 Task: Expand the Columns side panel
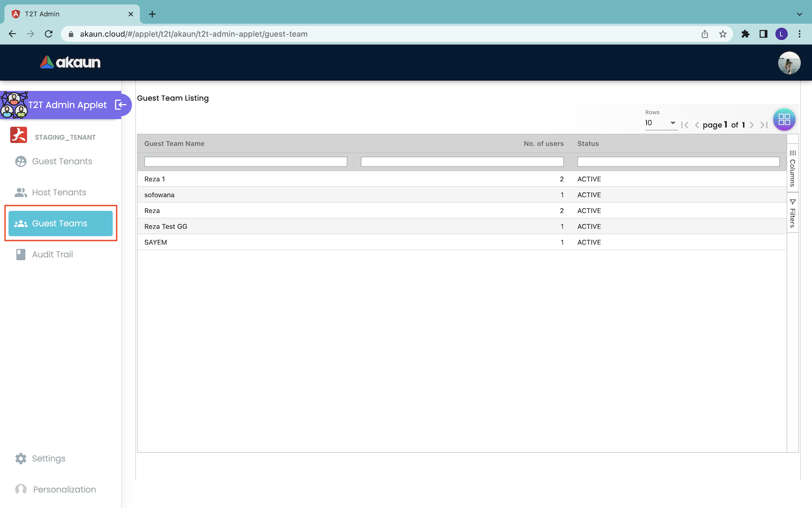coord(793,168)
